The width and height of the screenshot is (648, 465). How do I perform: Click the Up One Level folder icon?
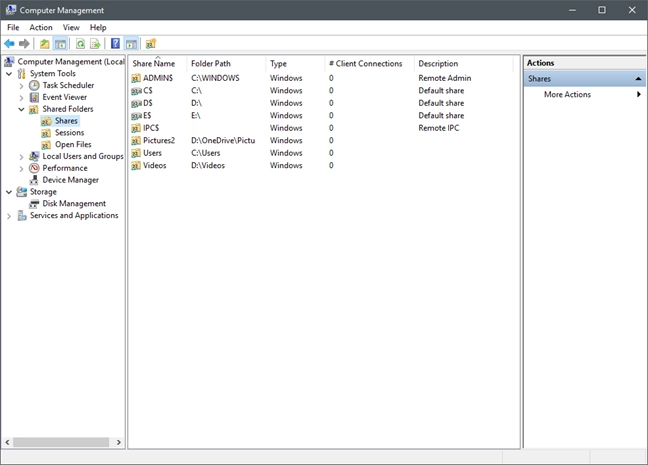(45, 43)
